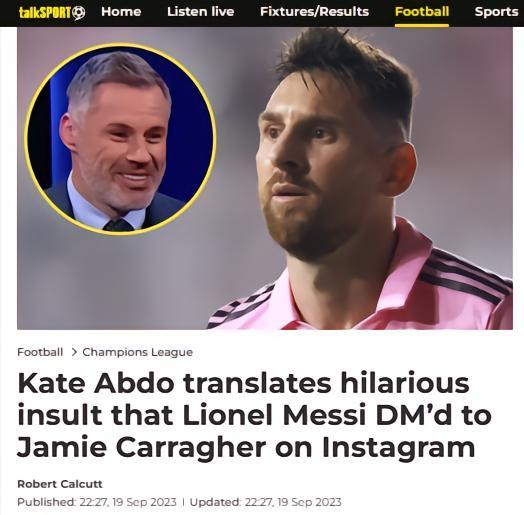Viewport: 524px width, 515px height.
Task: Open the Sports menu item
Action: tap(496, 12)
